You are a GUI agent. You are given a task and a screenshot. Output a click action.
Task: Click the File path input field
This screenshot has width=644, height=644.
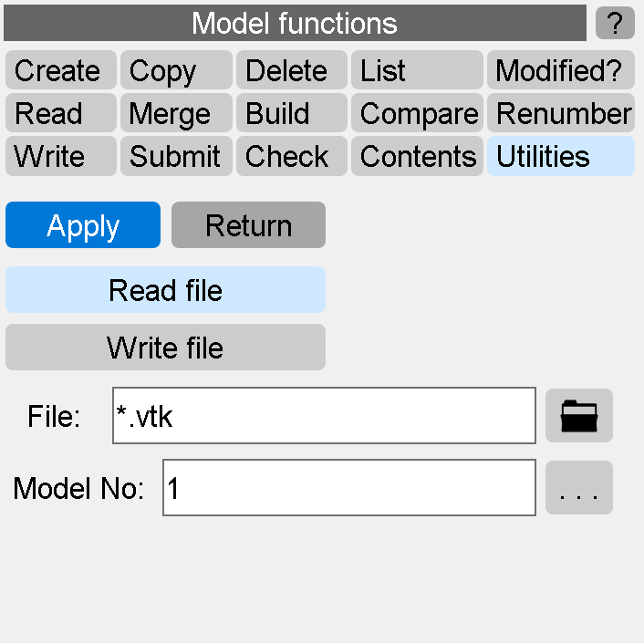click(x=324, y=416)
